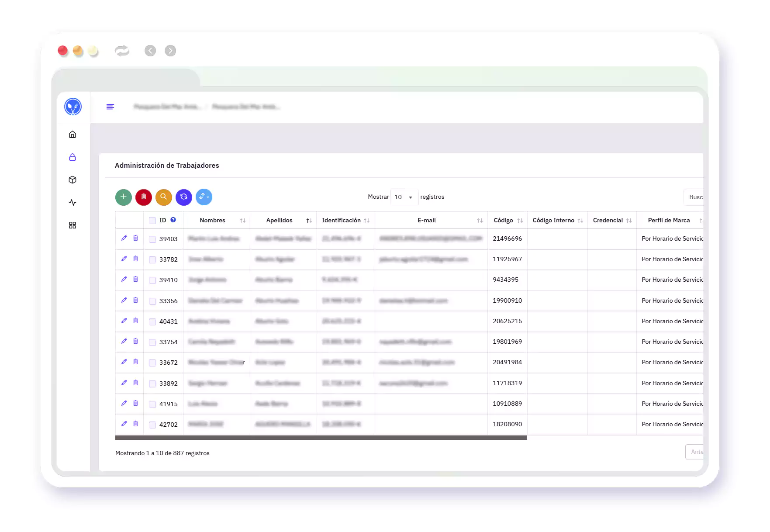Viewport: 770px width, 532px height.
Task: Go forward with browser right arrow
Action: pyautogui.click(x=170, y=51)
